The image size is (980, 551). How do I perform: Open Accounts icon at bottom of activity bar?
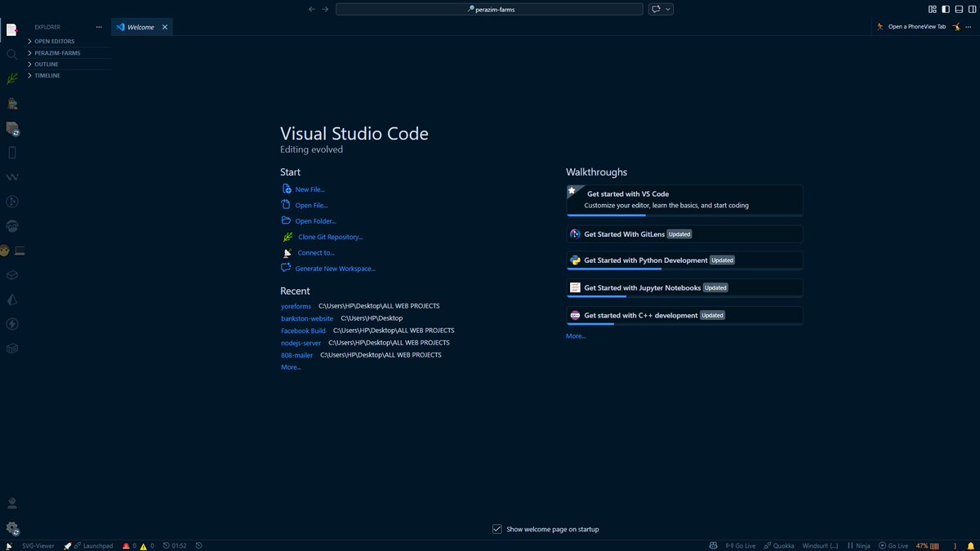11,504
